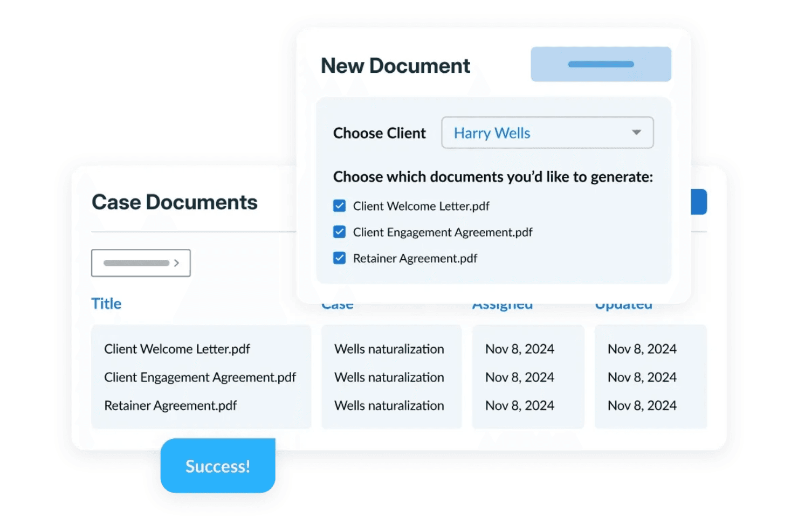Sort by the Title column header
Viewport: 798px width, 532px height.
106,303
